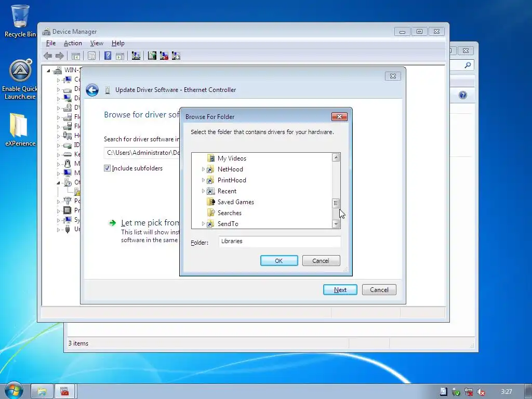
Task: Select Enable Quick Launch.exe desktop icon
Action: click(20, 79)
